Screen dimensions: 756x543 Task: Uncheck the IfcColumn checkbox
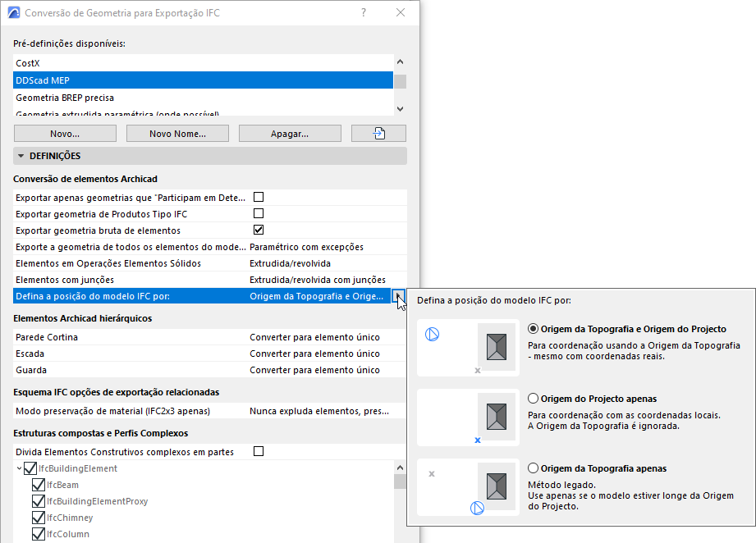click(38, 534)
